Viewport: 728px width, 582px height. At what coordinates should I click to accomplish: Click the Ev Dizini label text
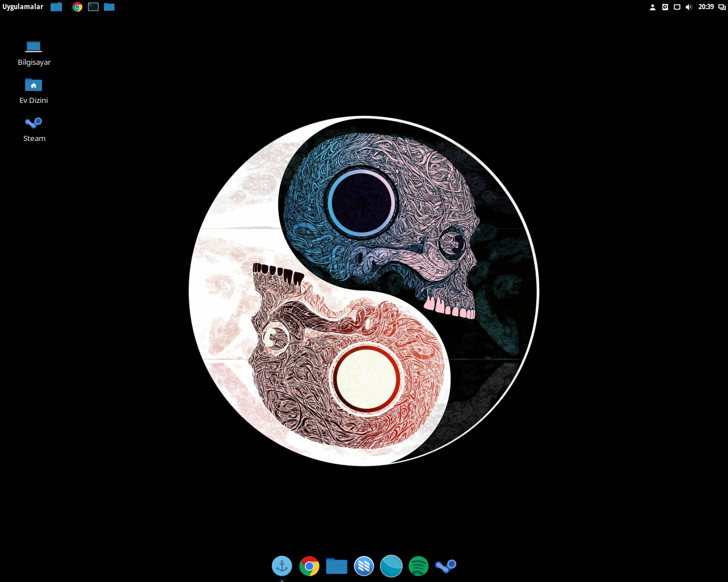coord(34,100)
